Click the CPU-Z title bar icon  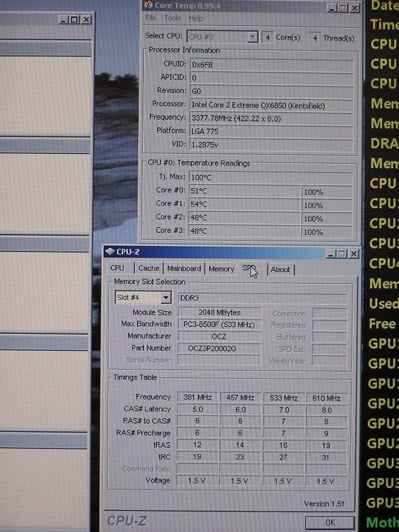pyautogui.click(x=110, y=251)
